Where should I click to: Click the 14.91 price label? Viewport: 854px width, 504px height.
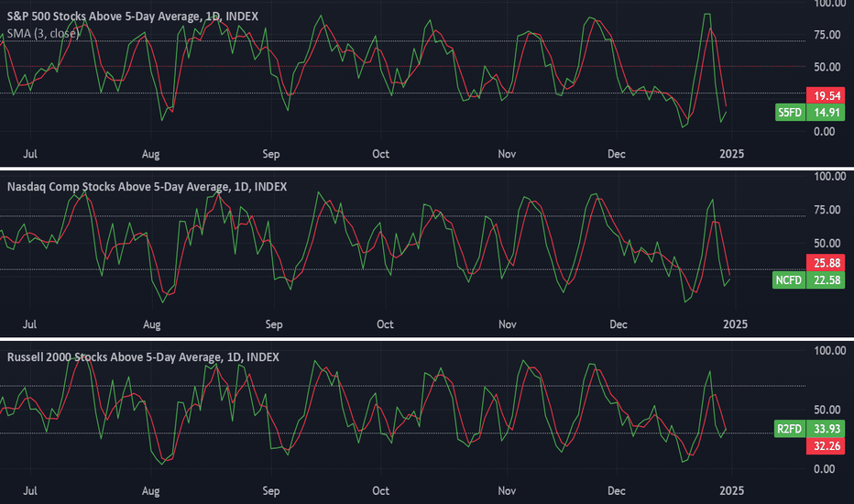pos(826,112)
